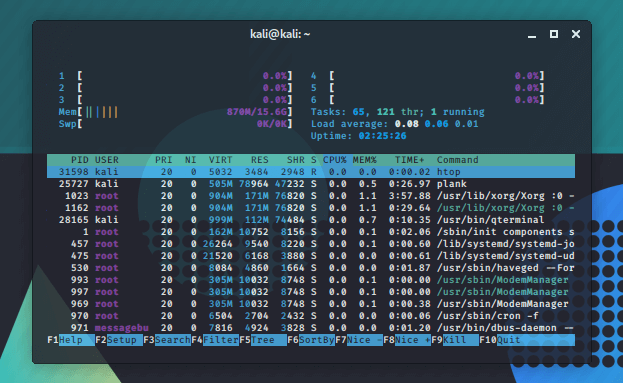Click the Mem usage bar
The width and height of the screenshot is (623, 383).
[176, 112]
